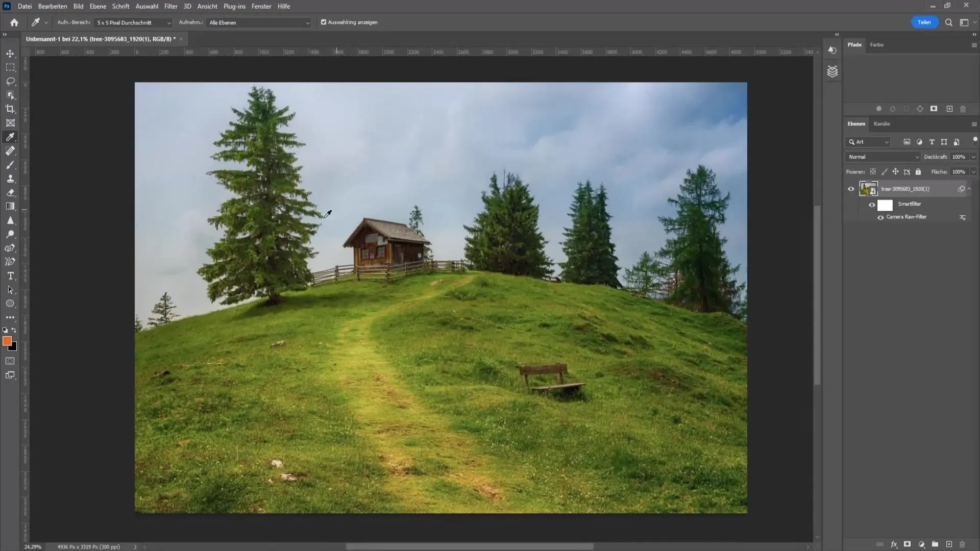This screenshot has width=980, height=551.
Task: Hide the tree-3095683_1920(1) layer
Action: [851, 189]
